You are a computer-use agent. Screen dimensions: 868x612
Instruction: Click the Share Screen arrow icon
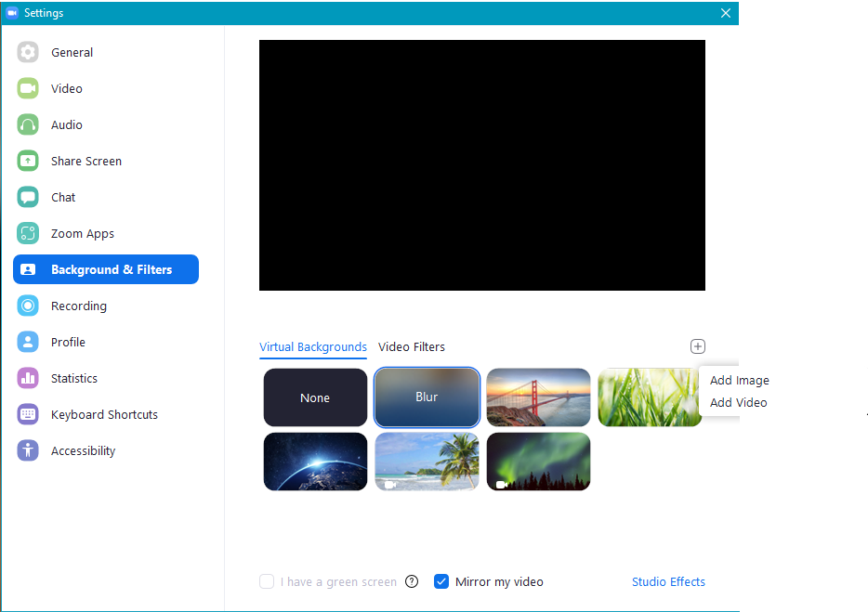click(28, 161)
